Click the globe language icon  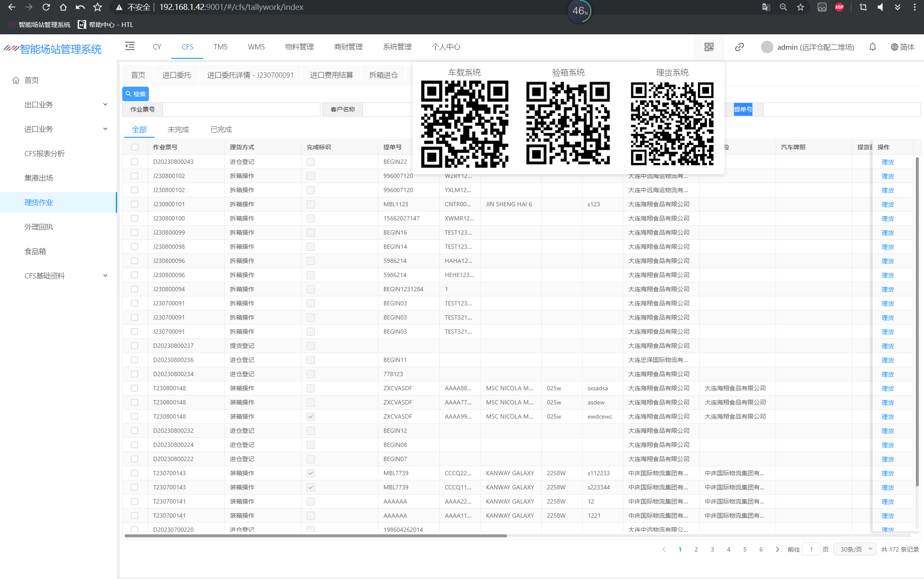pyautogui.click(x=894, y=47)
